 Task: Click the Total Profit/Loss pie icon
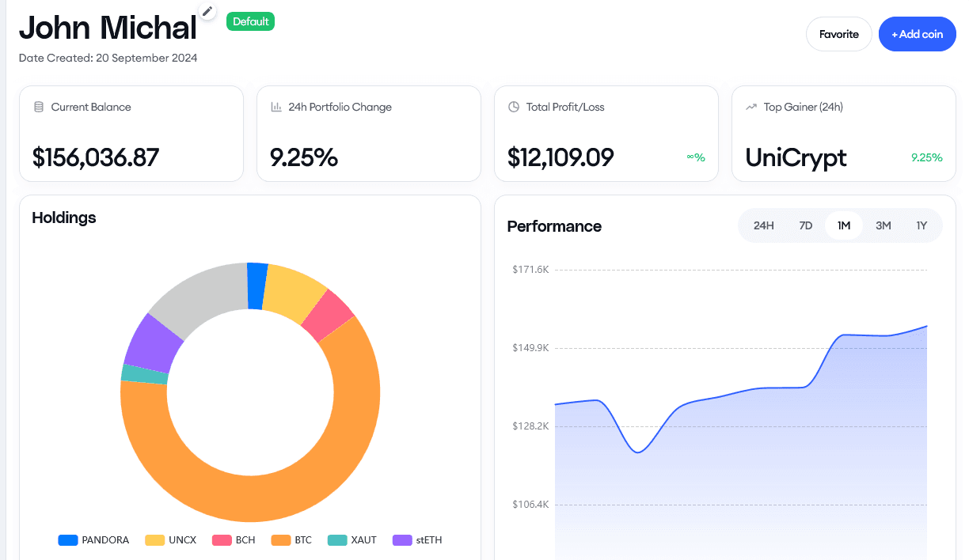(514, 107)
